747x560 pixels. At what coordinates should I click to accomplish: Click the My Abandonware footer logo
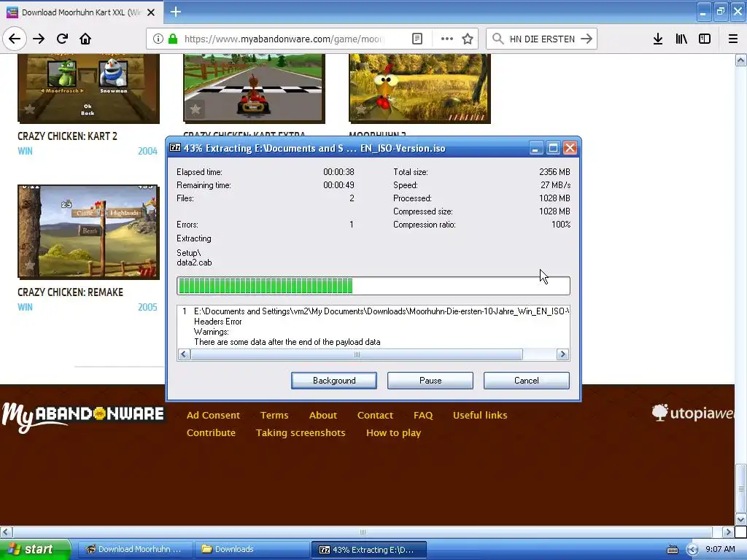click(x=83, y=416)
